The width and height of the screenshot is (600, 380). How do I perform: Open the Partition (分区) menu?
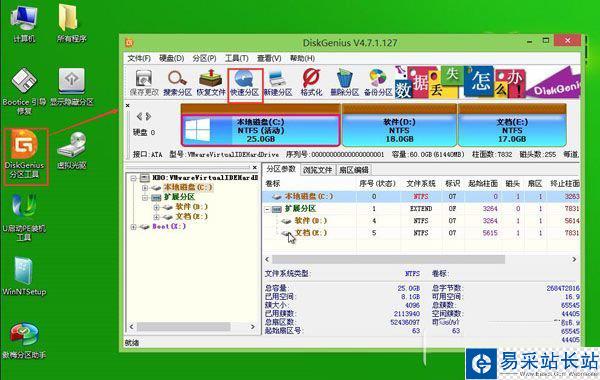pyautogui.click(x=204, y=58)
